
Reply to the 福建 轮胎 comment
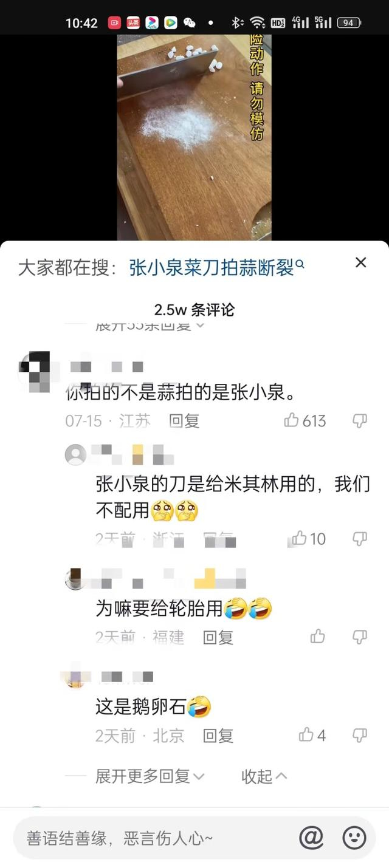point(218,637)
